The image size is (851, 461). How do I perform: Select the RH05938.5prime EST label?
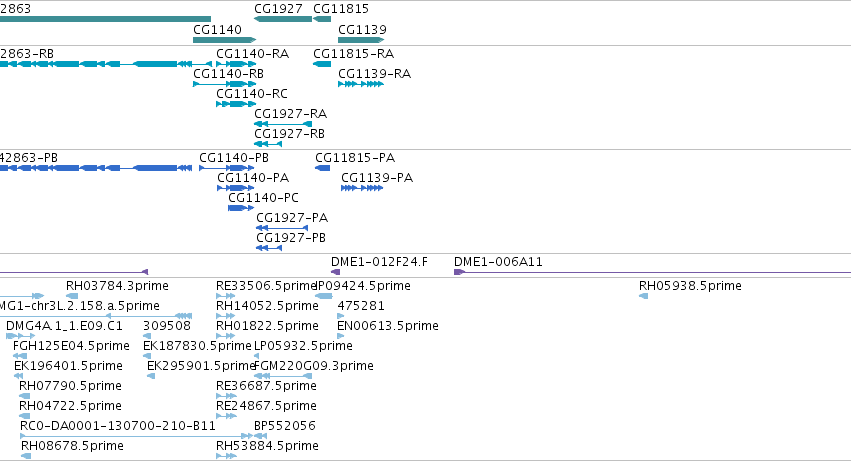point(690,286)
